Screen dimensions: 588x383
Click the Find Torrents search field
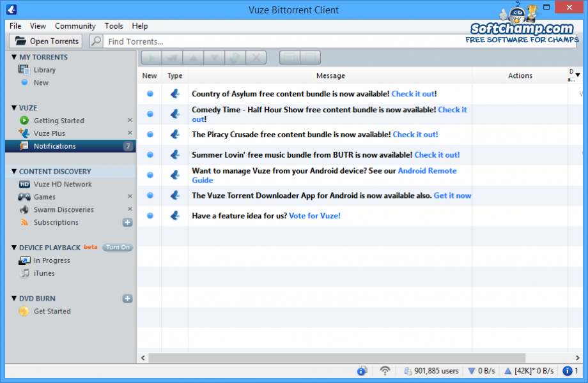coord(340,41)
